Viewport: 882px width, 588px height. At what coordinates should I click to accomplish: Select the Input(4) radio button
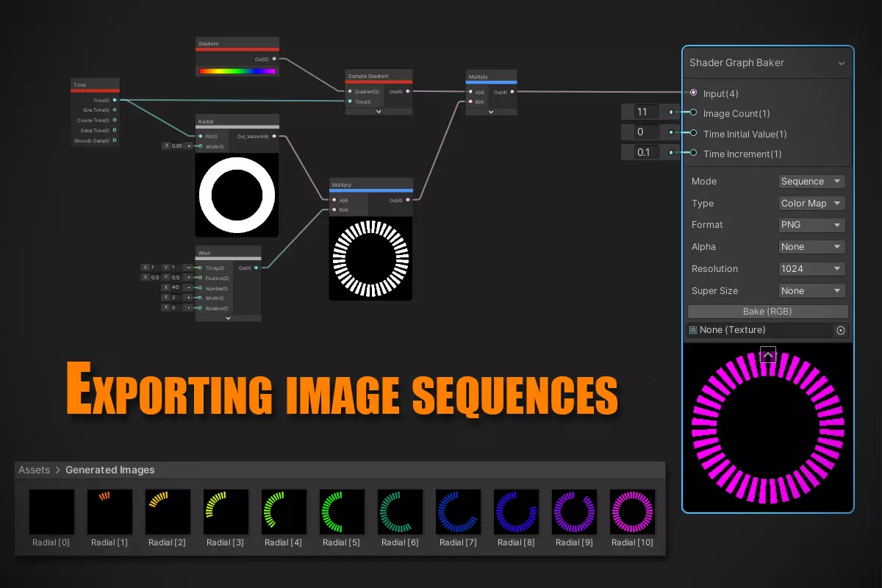tap(692, 93)
